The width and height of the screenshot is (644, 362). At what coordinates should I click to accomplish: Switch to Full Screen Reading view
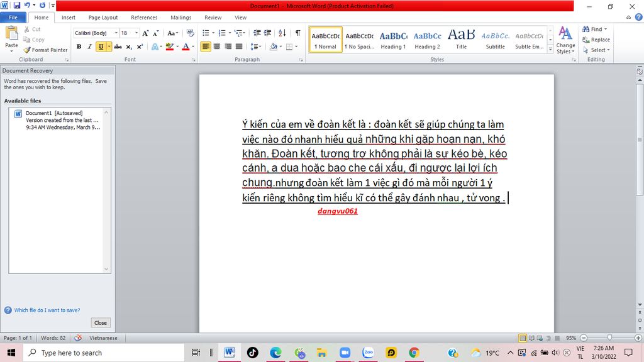coord(531,338)
